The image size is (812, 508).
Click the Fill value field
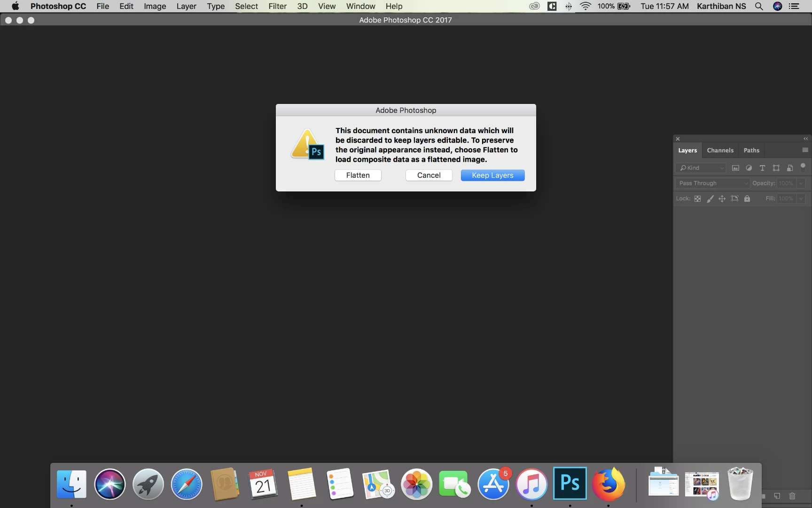coord(786,198)
